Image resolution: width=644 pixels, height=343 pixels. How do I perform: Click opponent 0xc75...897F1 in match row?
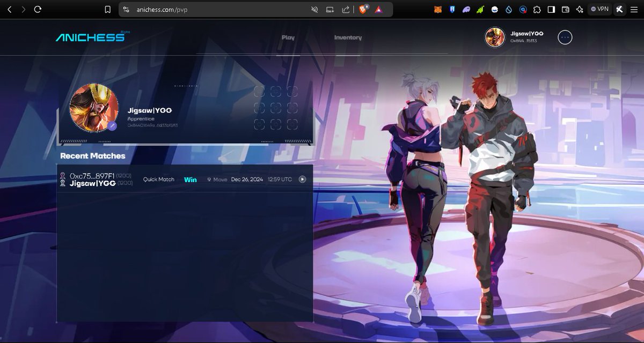click(x=92, y=176)
